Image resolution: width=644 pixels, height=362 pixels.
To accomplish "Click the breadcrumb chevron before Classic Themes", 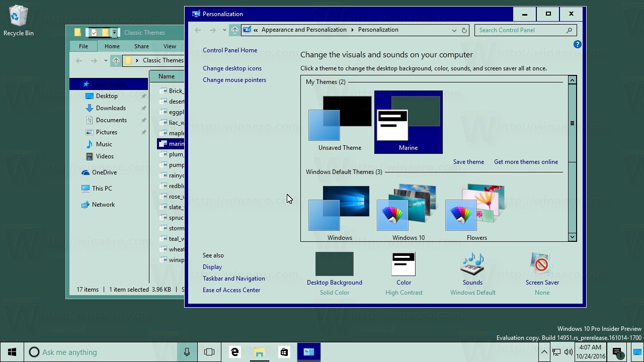I will (x=137, y=60).
